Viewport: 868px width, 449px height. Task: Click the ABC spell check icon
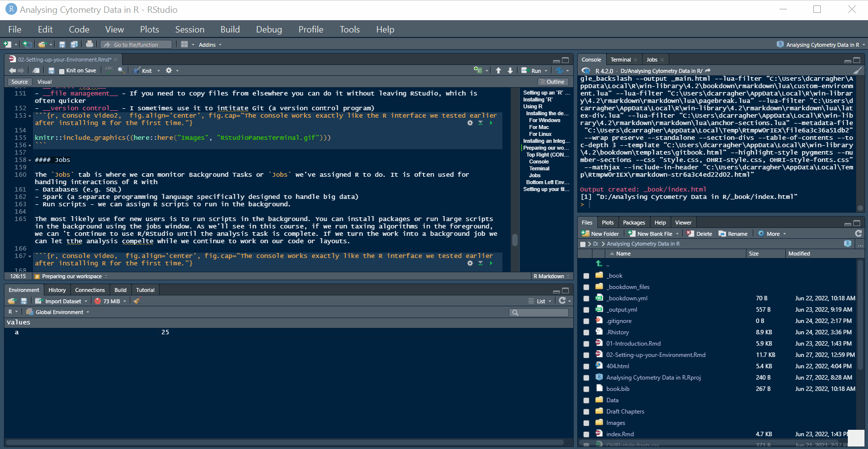coord(109,70)
